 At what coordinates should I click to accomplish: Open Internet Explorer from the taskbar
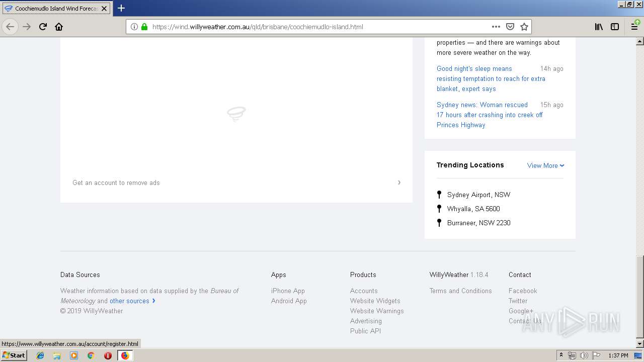pyautogui.click(x=40, y=355)
